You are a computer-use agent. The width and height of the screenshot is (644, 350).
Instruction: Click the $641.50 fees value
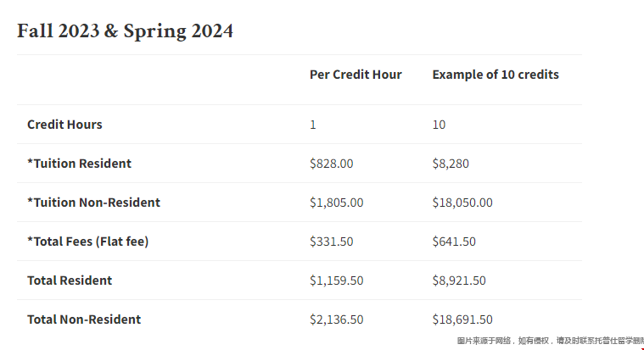pyautogui.click(x=454, y=242)
